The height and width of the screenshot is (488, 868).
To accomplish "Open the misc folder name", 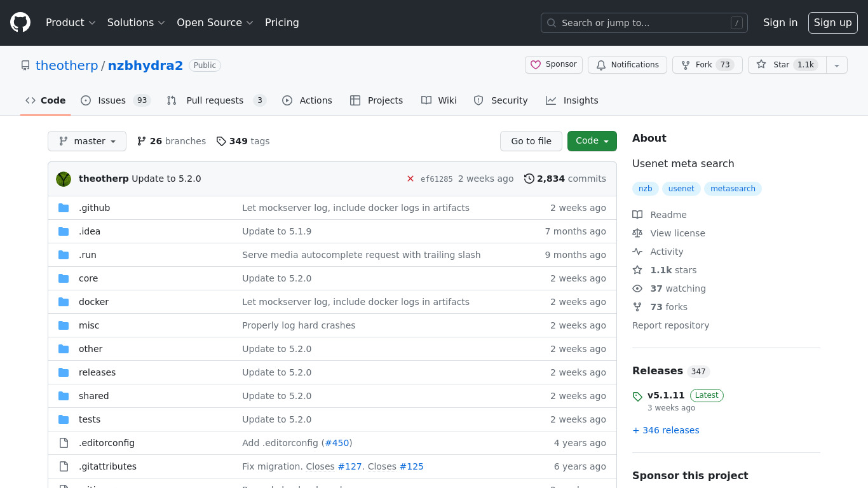I will tap(89, 325).
